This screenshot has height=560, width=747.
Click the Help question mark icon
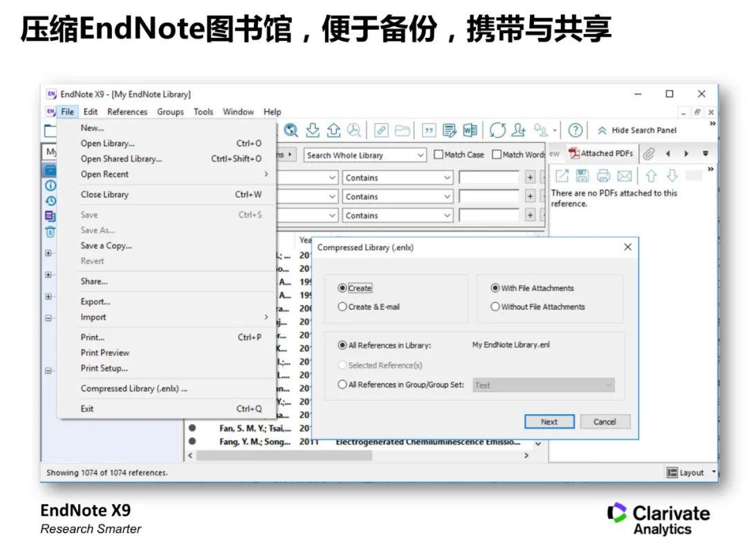pos(576,130)
